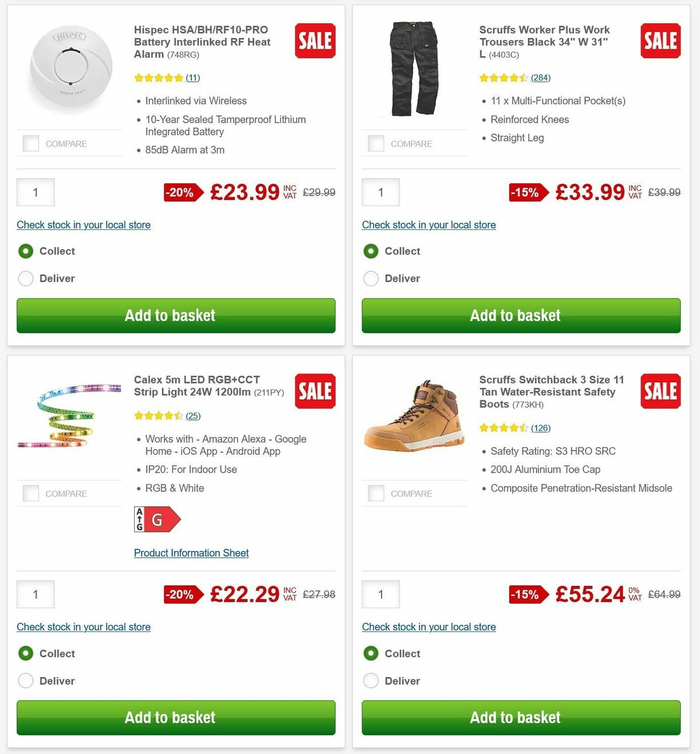Click the SALE badge on Switchback safety boots
700x754 pixels.
(660, 391)
